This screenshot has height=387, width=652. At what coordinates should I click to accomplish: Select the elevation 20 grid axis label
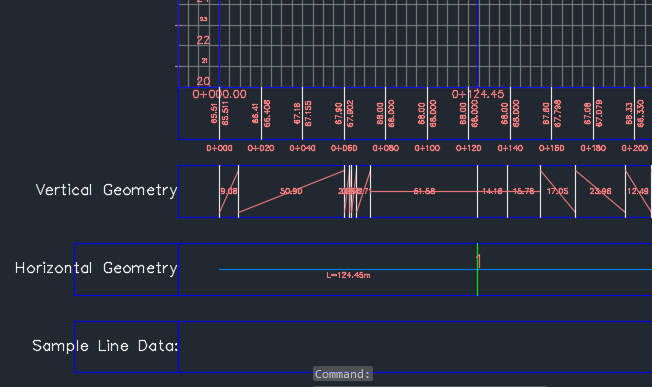tap(203, 81)
